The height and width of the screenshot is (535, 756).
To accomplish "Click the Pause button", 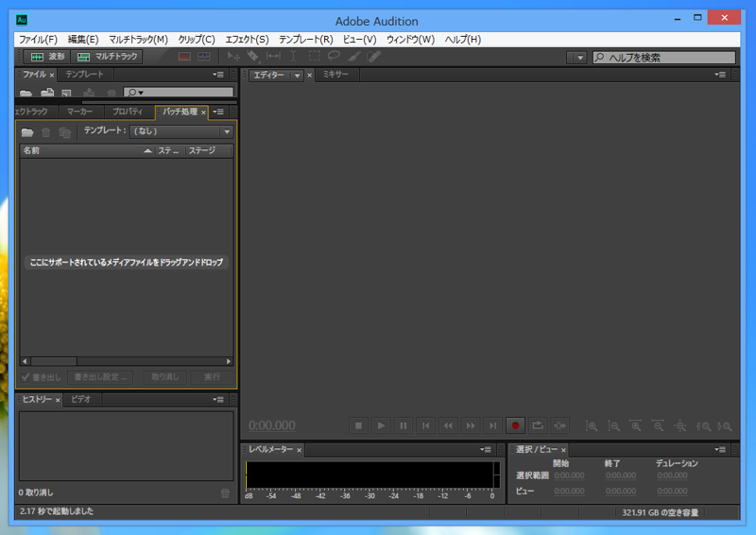I will [x=404, y=425].
